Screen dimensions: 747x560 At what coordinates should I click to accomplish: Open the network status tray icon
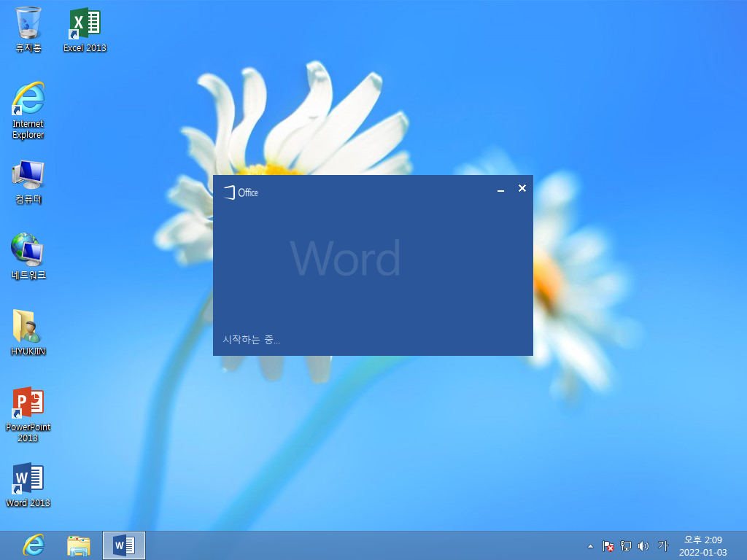[x=625, y=546]
